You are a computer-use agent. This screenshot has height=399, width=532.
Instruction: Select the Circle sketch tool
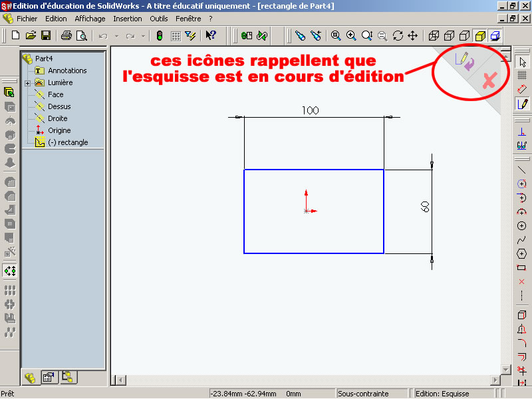click(521, 226)
